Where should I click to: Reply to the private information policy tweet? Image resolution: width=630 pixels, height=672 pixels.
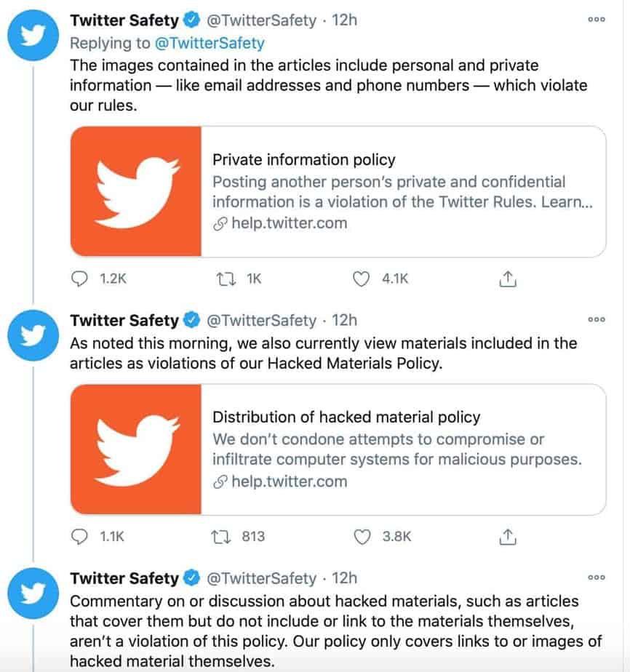(79, 279)
